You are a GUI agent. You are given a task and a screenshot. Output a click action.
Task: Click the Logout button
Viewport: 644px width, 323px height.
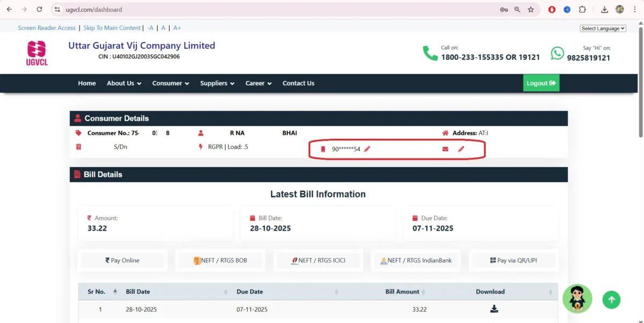tap(541, 83)
